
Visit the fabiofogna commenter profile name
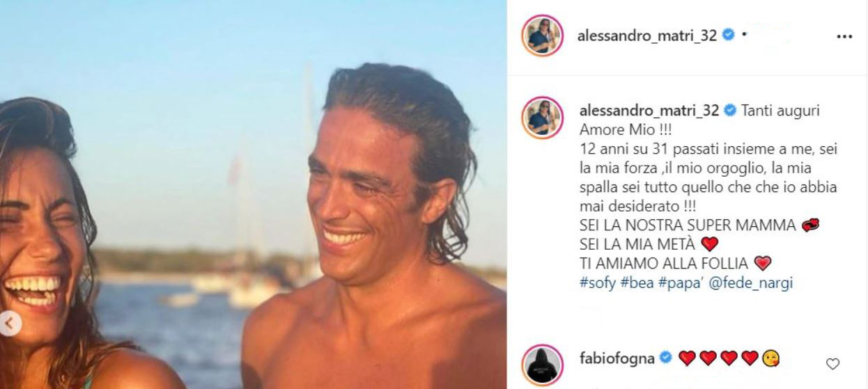point(617,358)
